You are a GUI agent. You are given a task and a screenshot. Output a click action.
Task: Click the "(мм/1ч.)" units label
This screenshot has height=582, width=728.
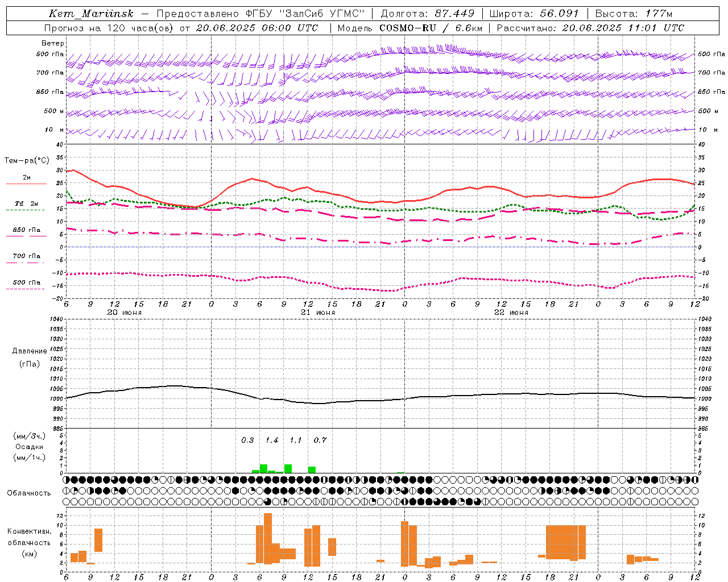(29, 458)
